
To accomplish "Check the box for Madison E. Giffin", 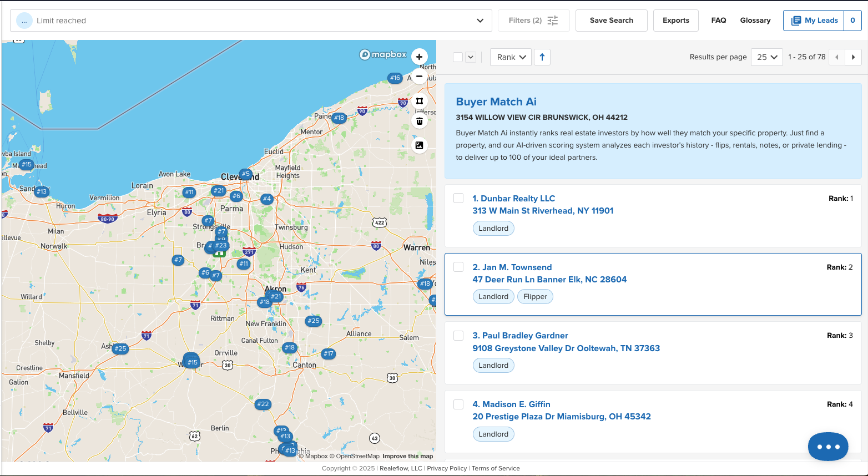I will (458, 404).
